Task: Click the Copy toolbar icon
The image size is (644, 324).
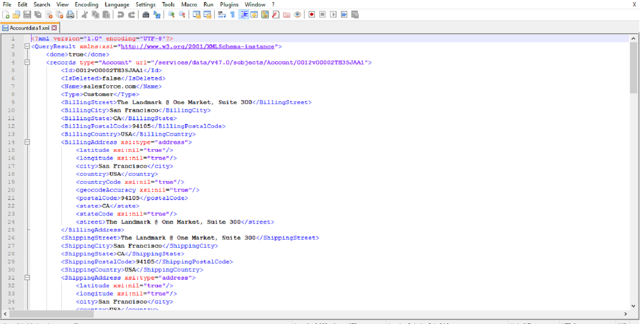Action: click(x=95, y=14)
